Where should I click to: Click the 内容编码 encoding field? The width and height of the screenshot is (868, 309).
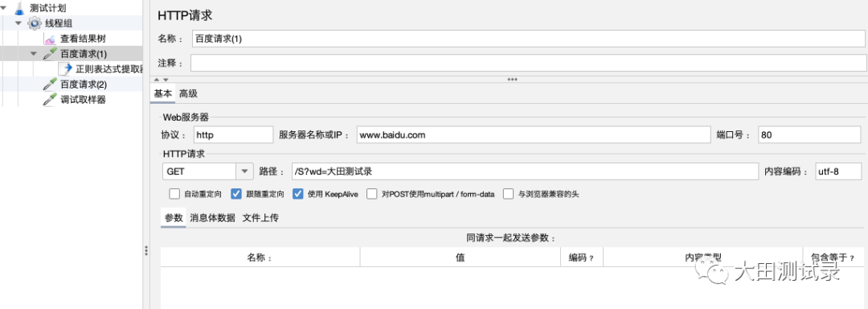click(x=838, y=171)
